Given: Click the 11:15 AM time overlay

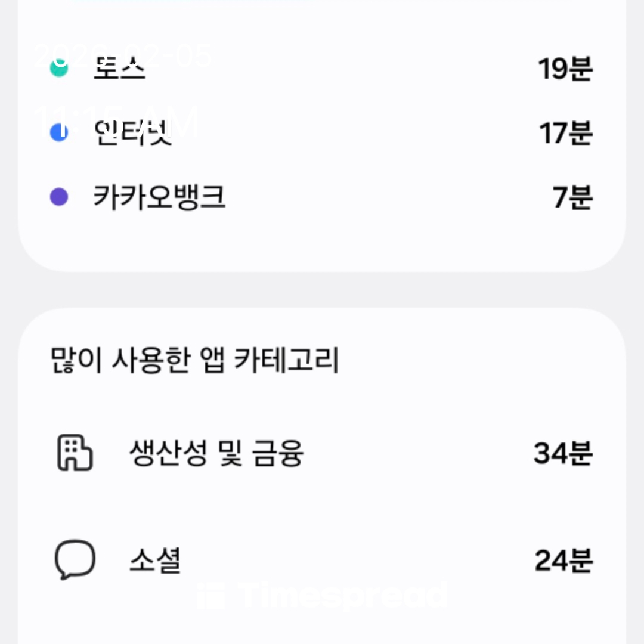Looking at the screenshot, I should click(x=116, y=122).
